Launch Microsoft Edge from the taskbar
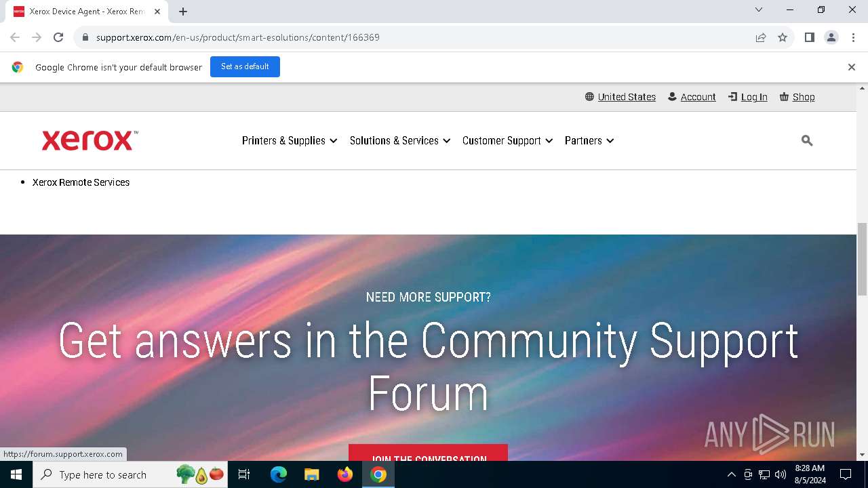The height and width of the screenshot is (488, 868). 279,474
